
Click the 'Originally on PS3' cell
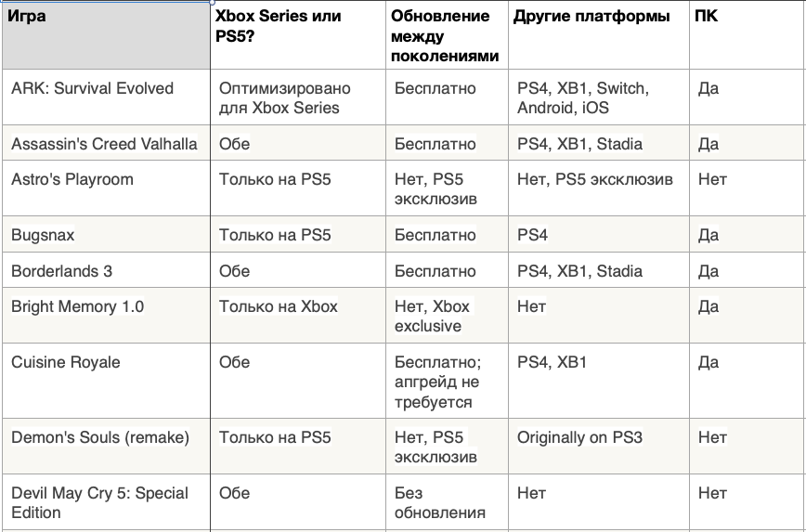[580, 437]
